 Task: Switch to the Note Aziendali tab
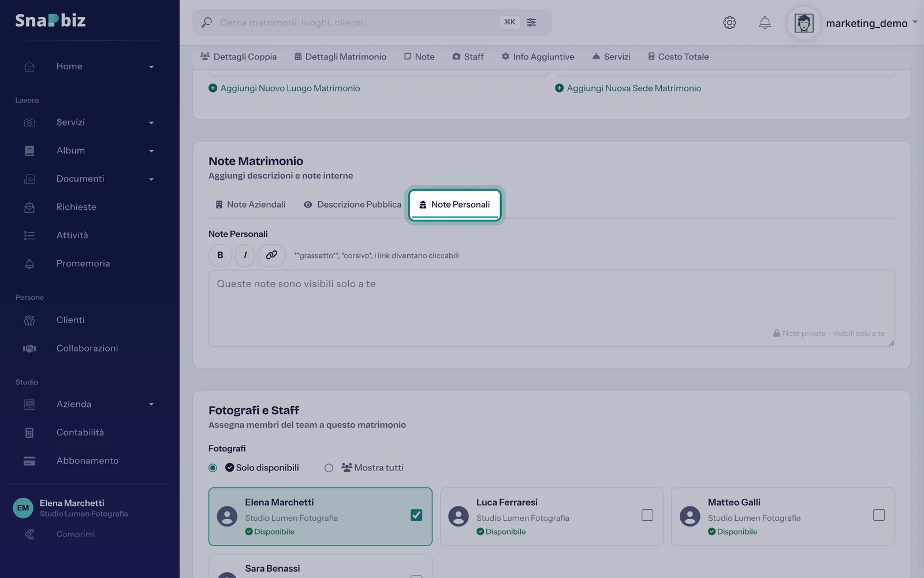point(250,205)
